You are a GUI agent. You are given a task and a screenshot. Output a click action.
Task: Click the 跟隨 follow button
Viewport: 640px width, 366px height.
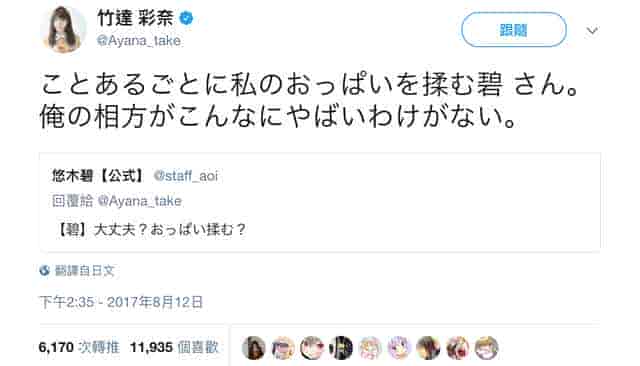coord(513,30)
